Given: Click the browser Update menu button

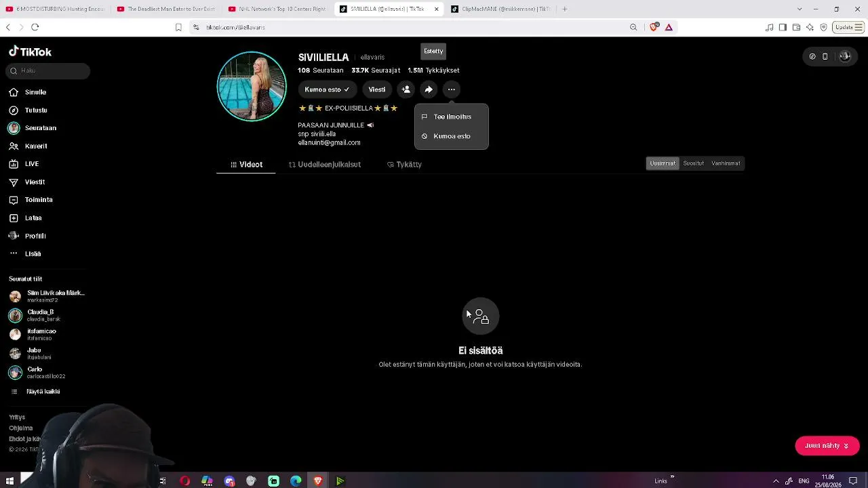Looking at the screenshot, I should tap(848, 27).
